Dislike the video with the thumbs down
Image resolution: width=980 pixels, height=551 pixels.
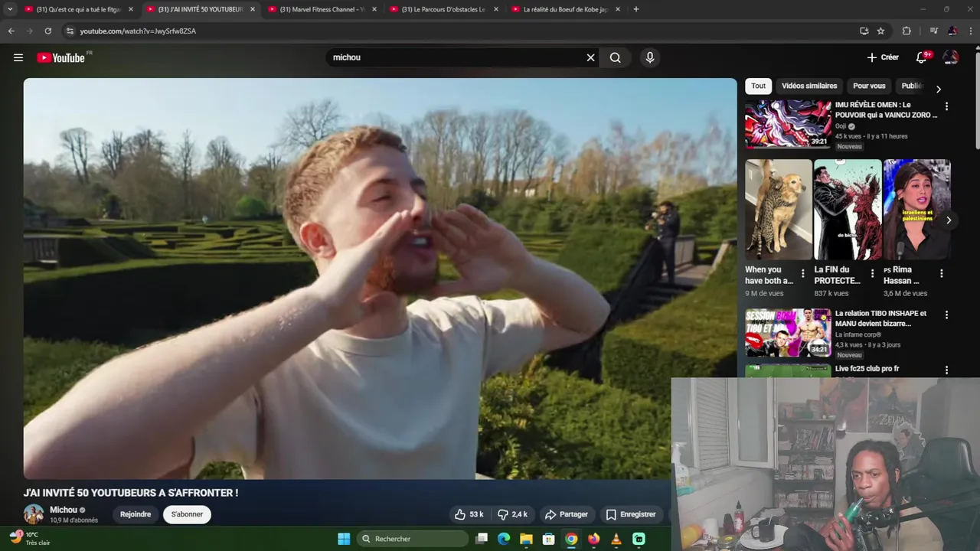pyautogui.click(x=513, y=514)
